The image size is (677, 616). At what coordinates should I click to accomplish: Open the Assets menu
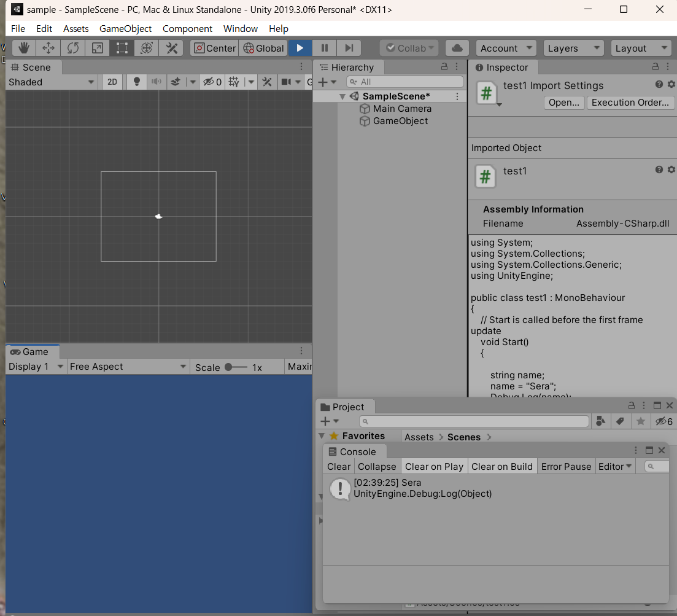pyautogui.click(x=75, y=28)
